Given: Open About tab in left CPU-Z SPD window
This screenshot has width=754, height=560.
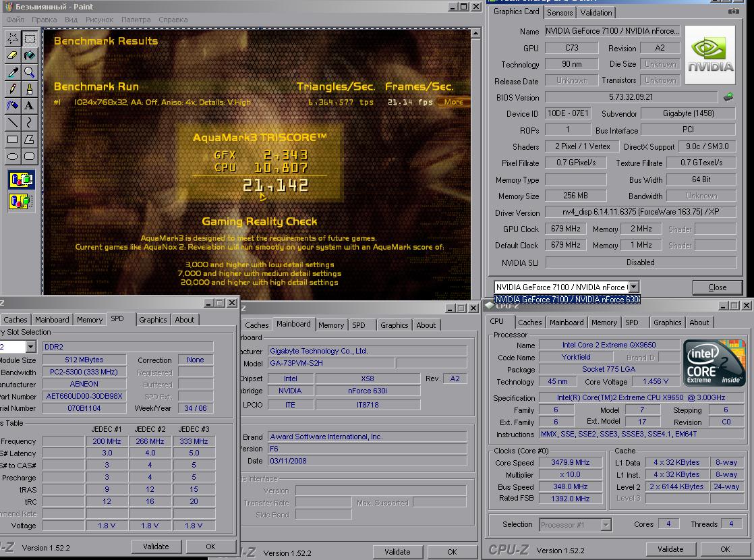Looking at the screenshot, I should pos(185,319).
